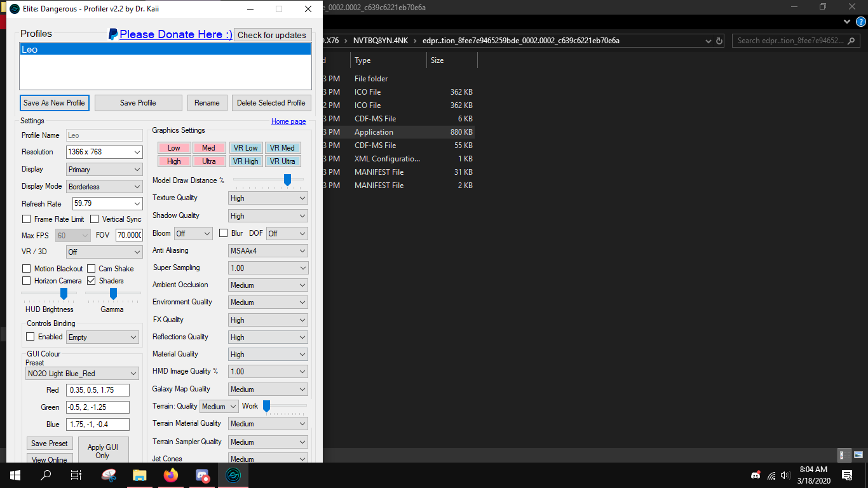Click the Explorer search box
Viewport: 868px width, 488px height.
point(797,41)
